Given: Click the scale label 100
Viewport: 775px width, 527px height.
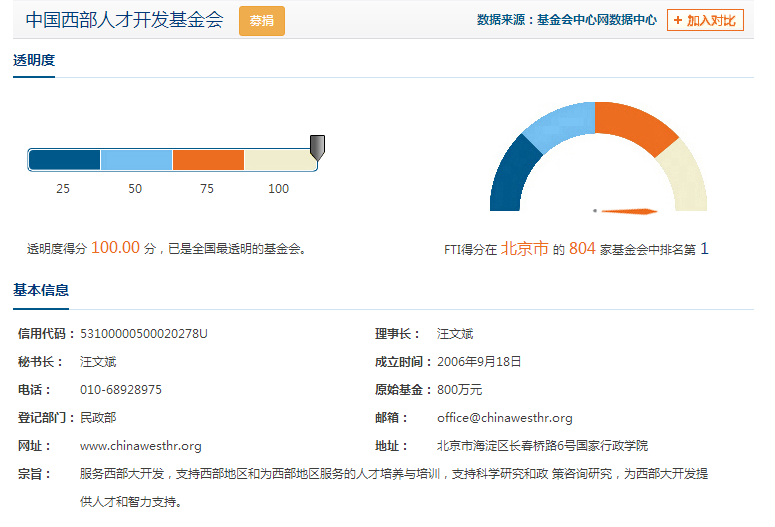Looking at the screenshot, I should click(x=278, y=189).
